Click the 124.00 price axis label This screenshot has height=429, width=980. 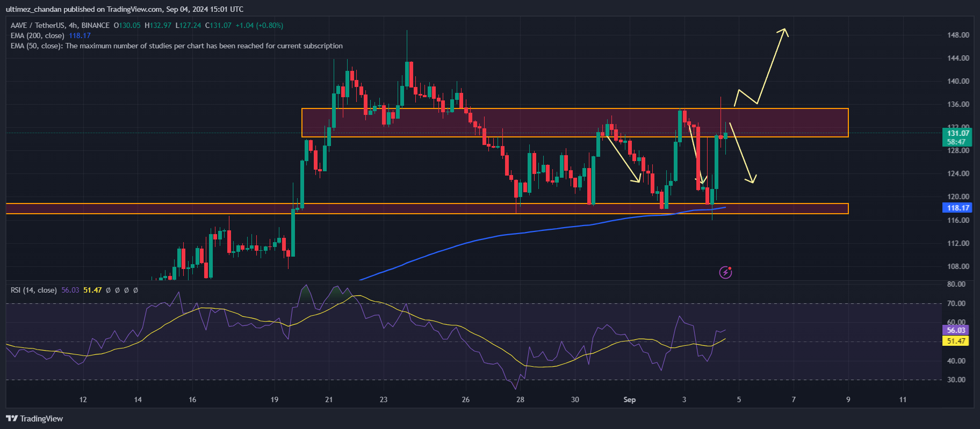click(x=958, y=173)
